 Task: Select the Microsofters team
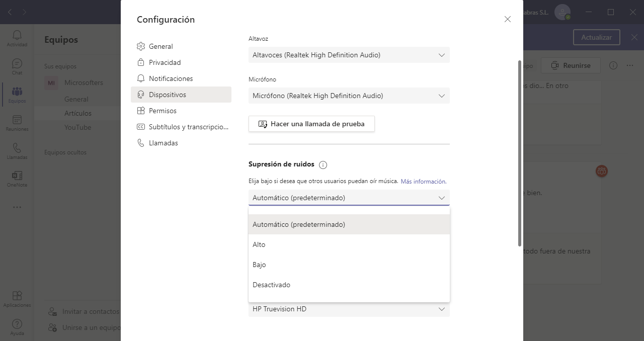click(84, 82)
